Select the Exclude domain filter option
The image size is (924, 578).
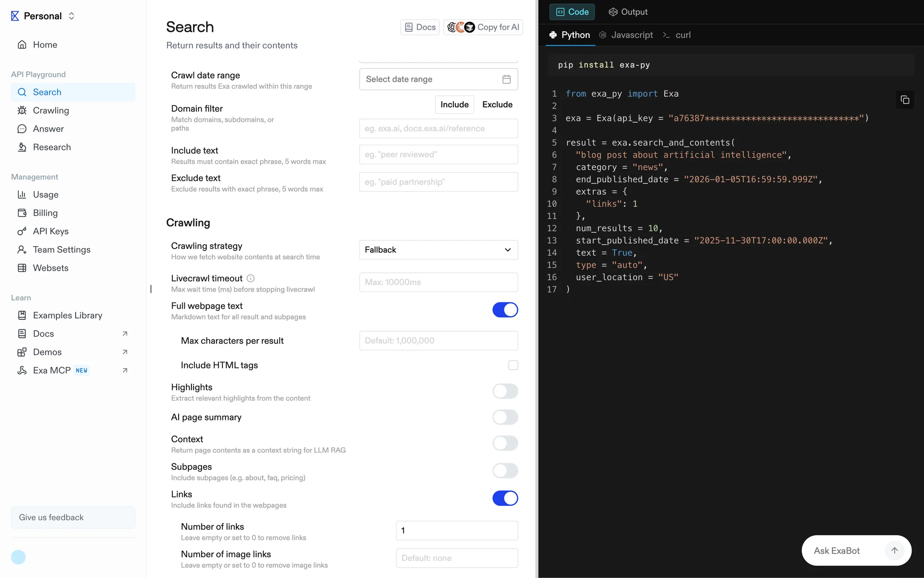click(497, 105)
